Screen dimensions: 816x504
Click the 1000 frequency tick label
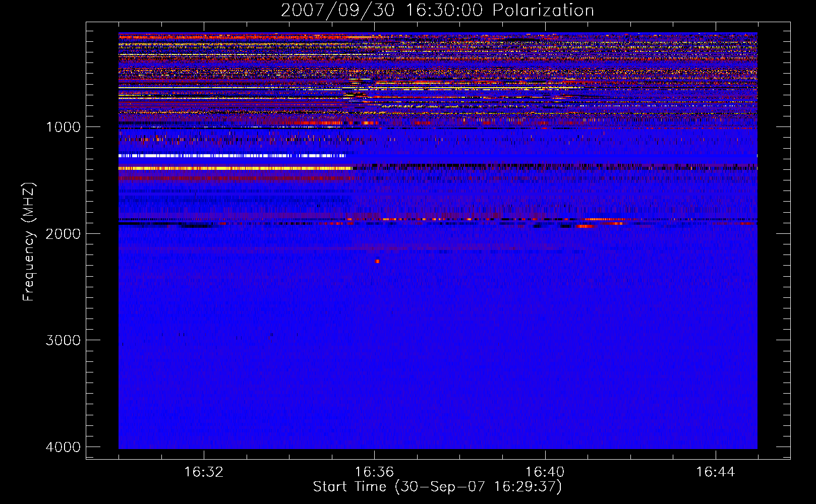(63, 127)
